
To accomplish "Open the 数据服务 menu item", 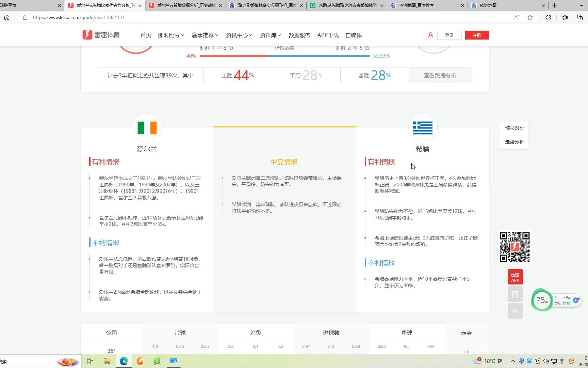I will coord(299,35).
